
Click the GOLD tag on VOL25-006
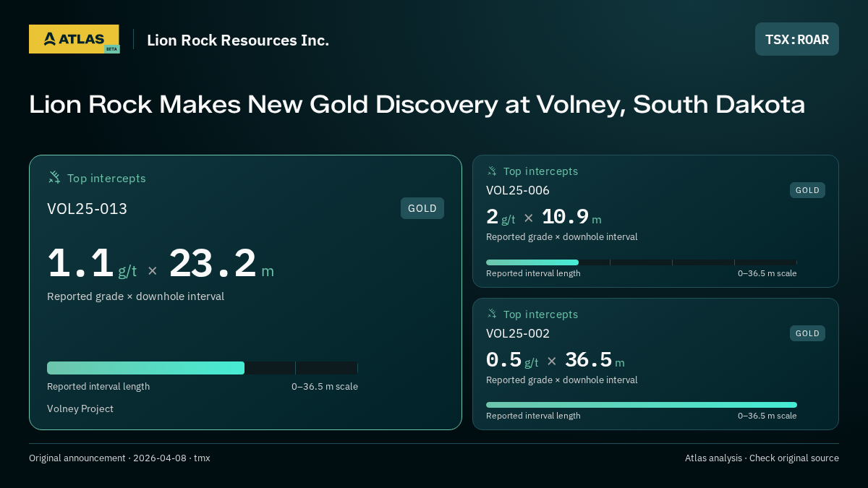click(x=807, y=190)
